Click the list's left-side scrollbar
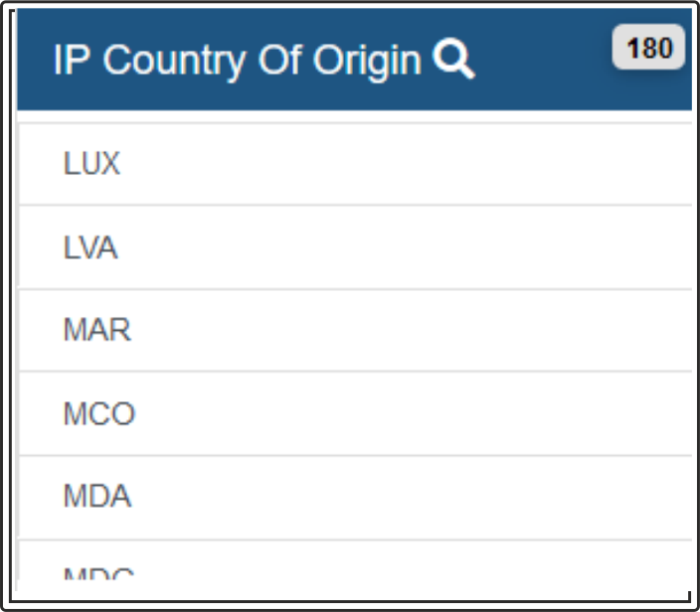Viewport: 700px width, 612px height. tap(17, 351)
